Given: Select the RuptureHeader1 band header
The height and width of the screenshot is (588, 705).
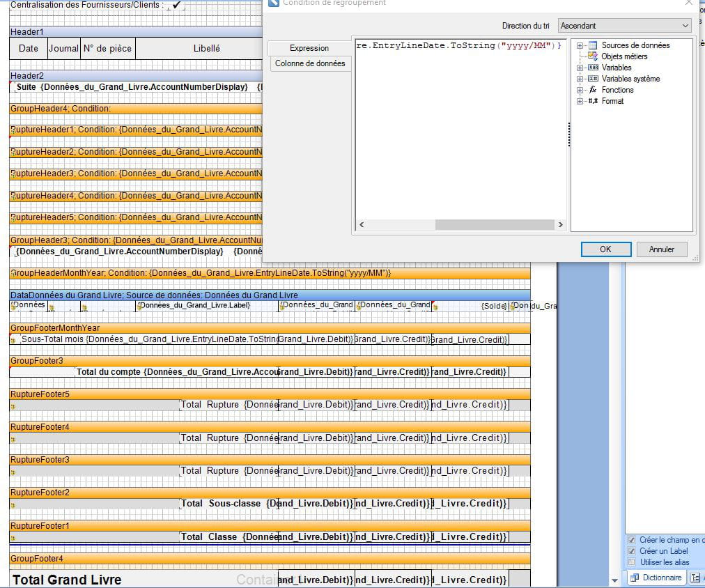Looking at the screenshot, I should coord(136,130).
